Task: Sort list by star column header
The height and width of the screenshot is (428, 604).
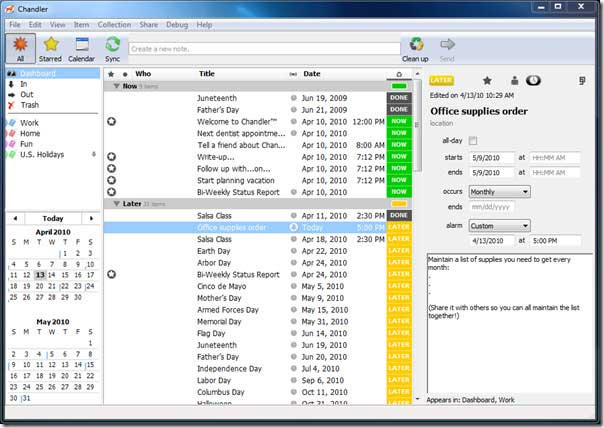Action: click(111, 74)
